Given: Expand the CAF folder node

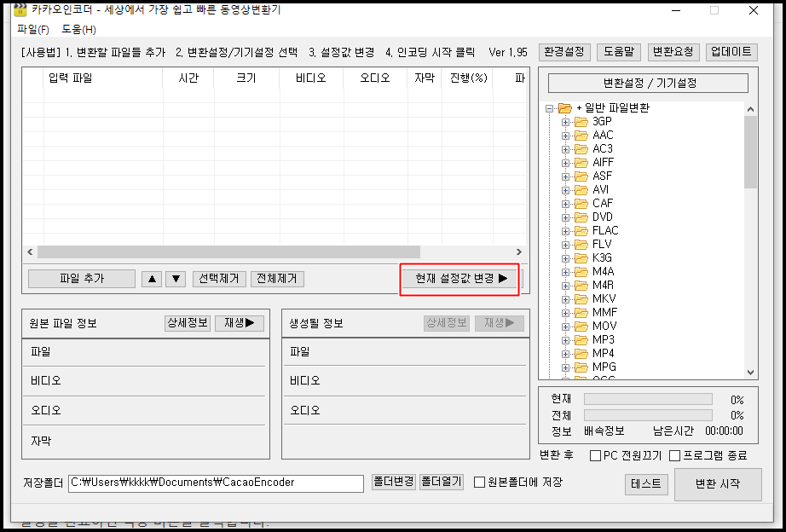Looking at the screenshot, I should [x=565, y=204].
